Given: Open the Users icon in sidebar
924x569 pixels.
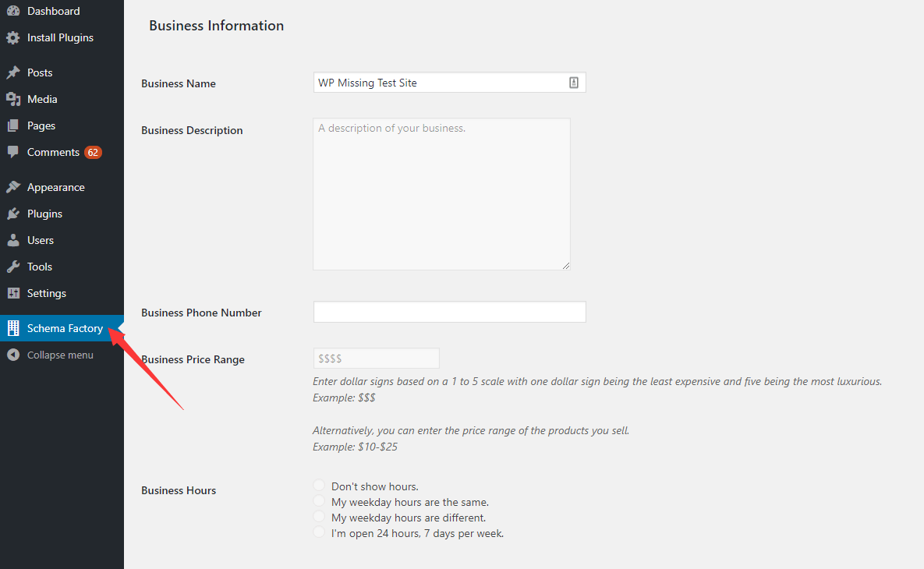Looking at the screenshot, I should pos(12,240).
